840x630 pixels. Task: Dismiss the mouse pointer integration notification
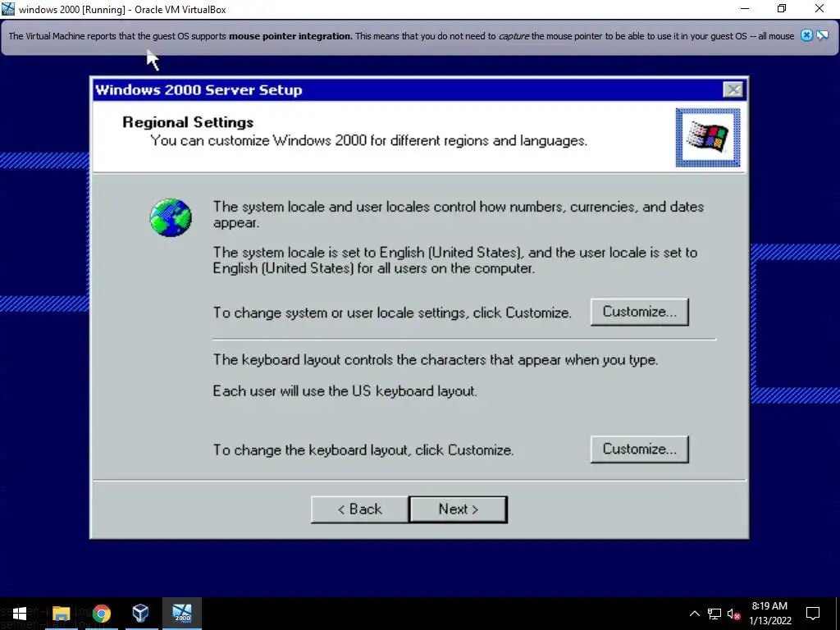pos(806,36)
